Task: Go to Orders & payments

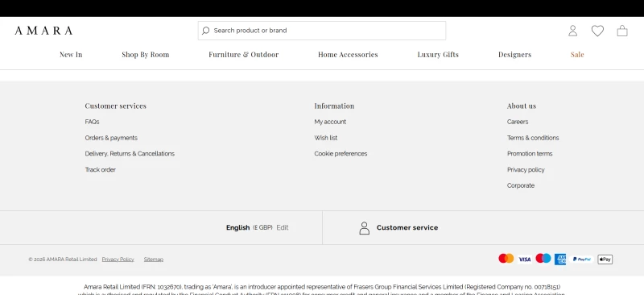Action: (x=111, y=138)
